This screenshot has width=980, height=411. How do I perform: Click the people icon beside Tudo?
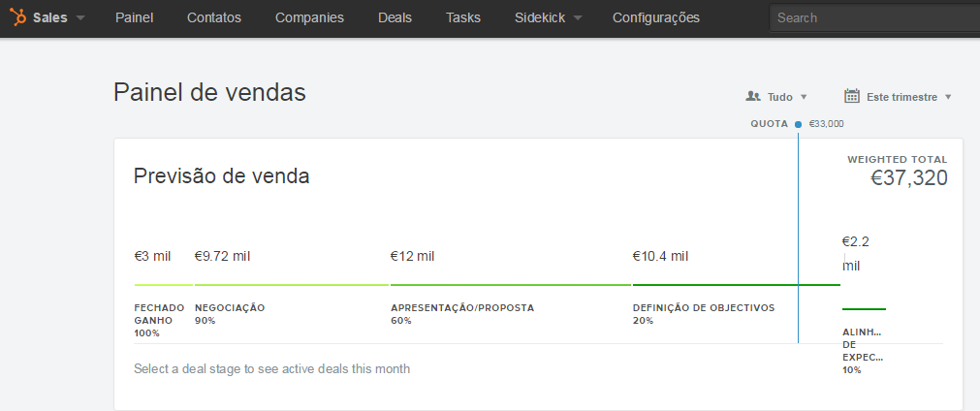pos(752,97)
